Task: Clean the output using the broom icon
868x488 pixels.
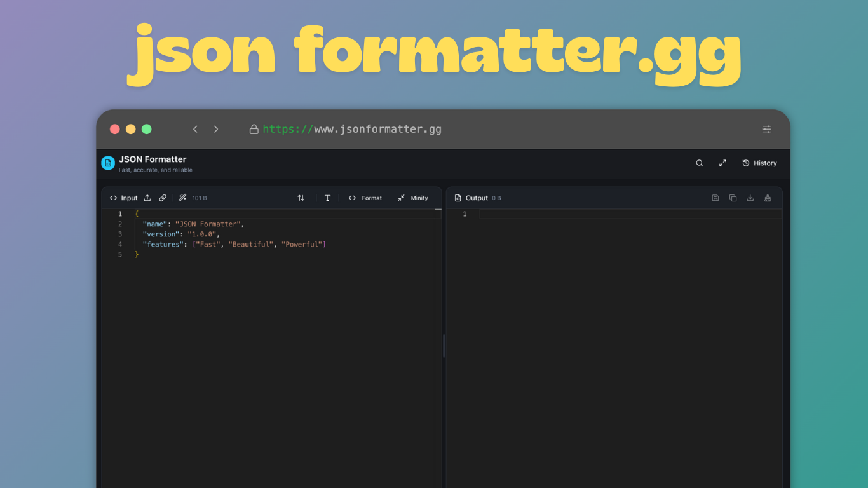Action: pos(768,198)
